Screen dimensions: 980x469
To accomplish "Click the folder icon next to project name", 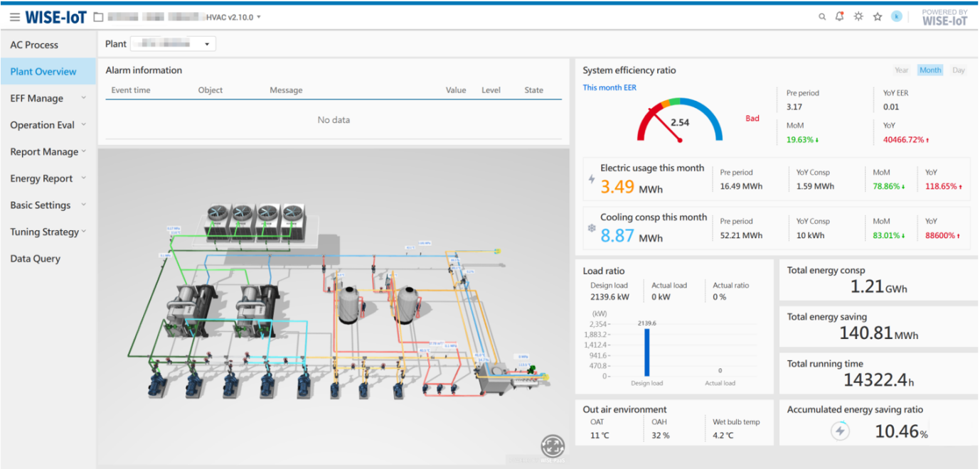I will coord(99,17).
